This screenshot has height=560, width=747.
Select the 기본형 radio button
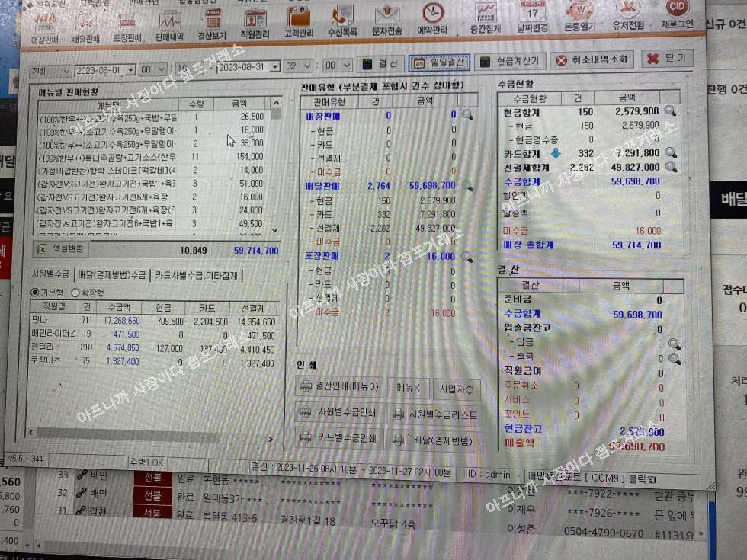[x=35, y=293]
